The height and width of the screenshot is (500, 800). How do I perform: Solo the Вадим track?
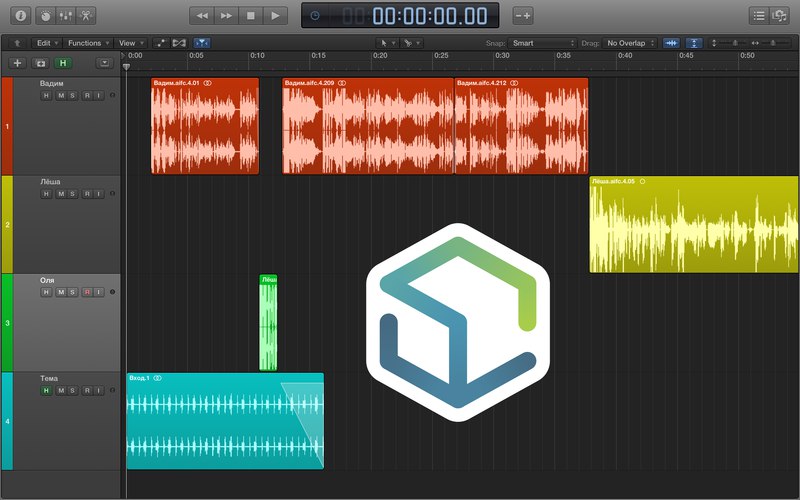pos(72,95)
